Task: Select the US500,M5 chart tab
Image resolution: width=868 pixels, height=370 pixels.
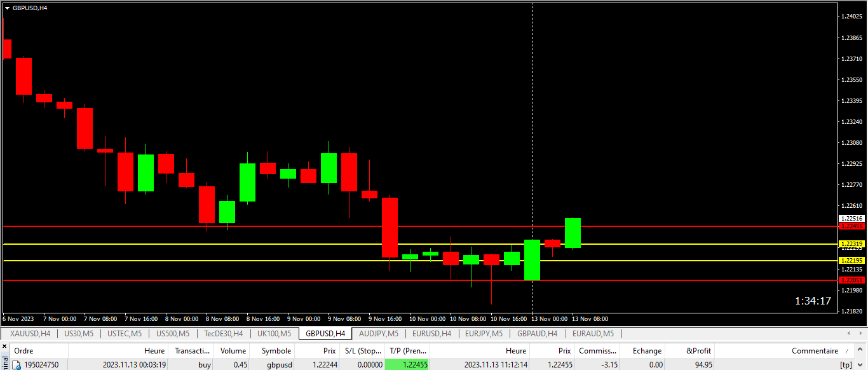Action: [x=173, y=333]
